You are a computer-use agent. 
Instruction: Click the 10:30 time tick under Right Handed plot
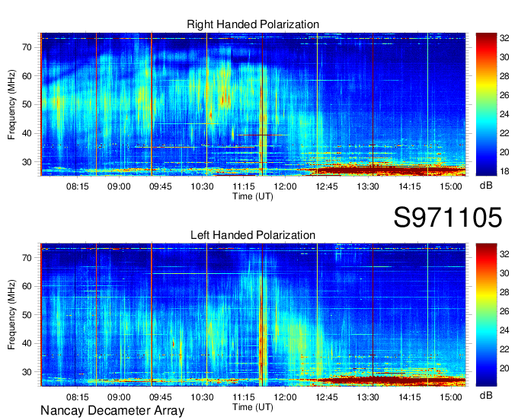(x=202, y=186)
